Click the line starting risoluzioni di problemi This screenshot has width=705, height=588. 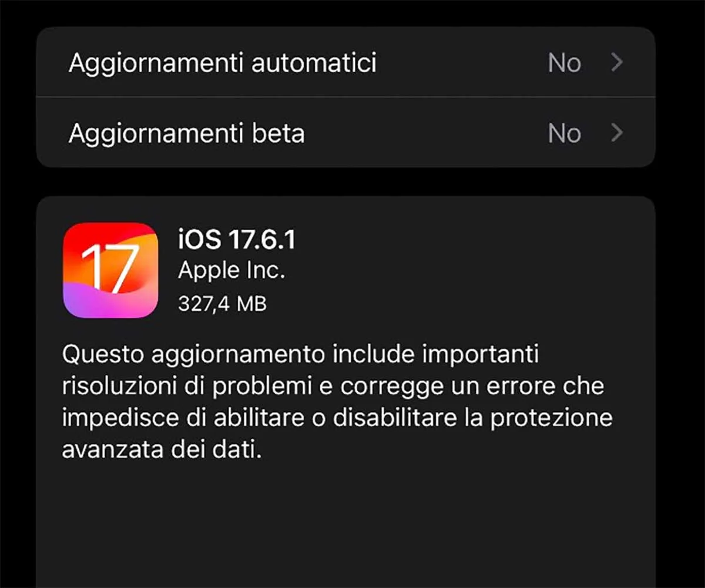tap(333, 387)
